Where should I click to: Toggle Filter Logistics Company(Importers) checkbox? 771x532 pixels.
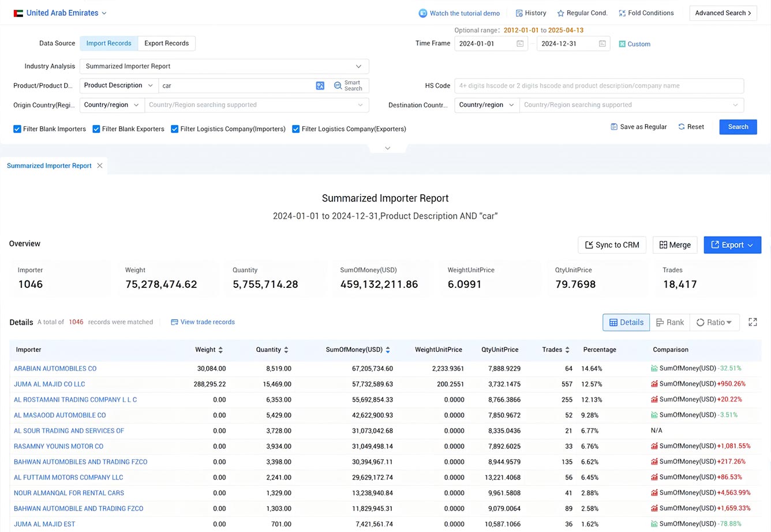tap(174, 129)
